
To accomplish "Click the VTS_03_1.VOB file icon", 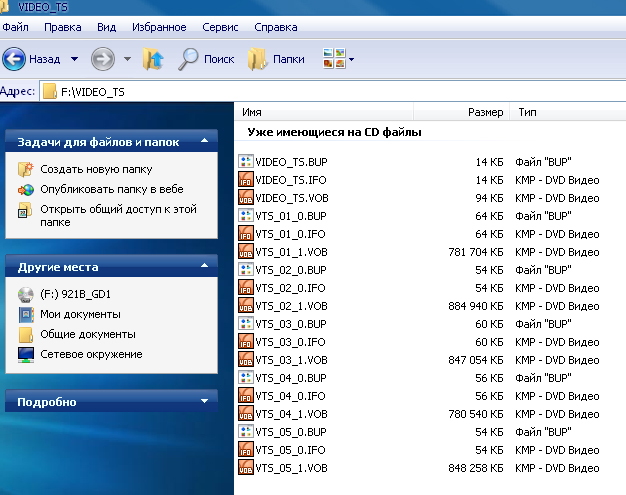I will point(246,359).
